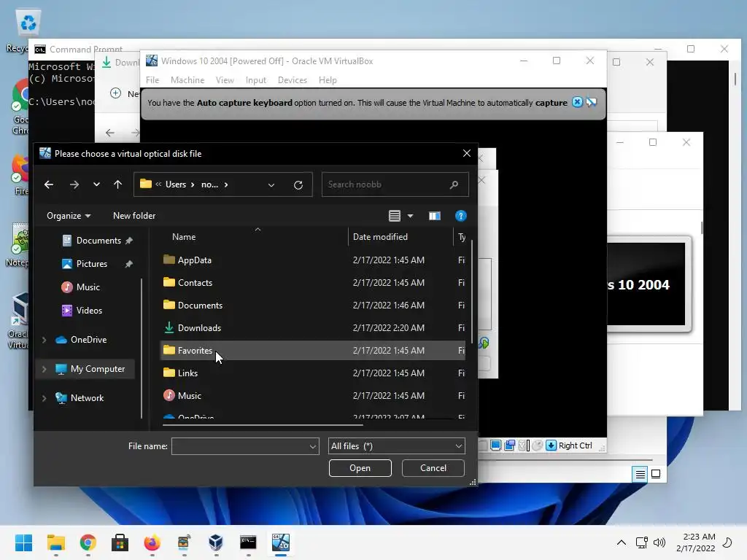Image resolution: width=747 pixels, height=560 pixels.
Task: Open recent locations chevron next to forward arrow
Action: tap(97, 184)
